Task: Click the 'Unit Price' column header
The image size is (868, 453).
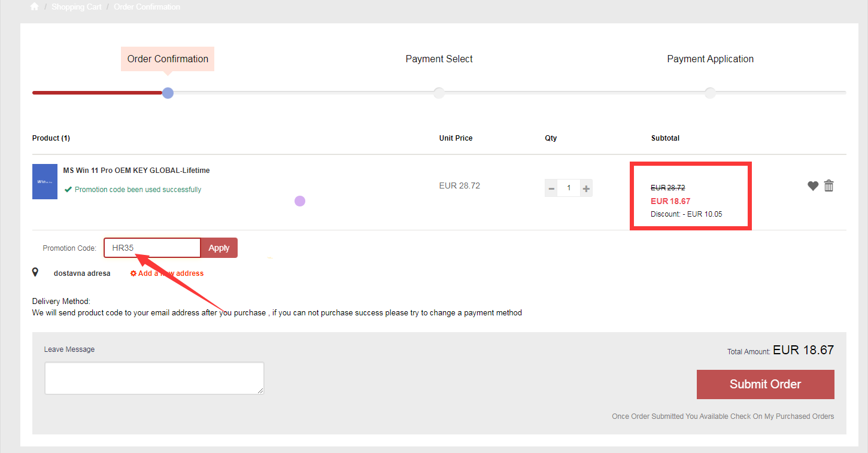Action: click(456, 138)
